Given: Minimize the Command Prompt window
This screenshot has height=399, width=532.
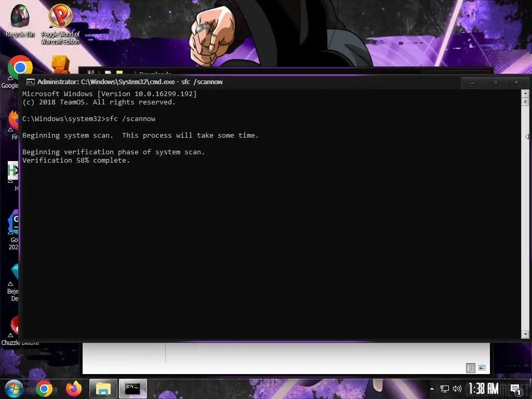Looking at the screenshot, I should point(472,83).
